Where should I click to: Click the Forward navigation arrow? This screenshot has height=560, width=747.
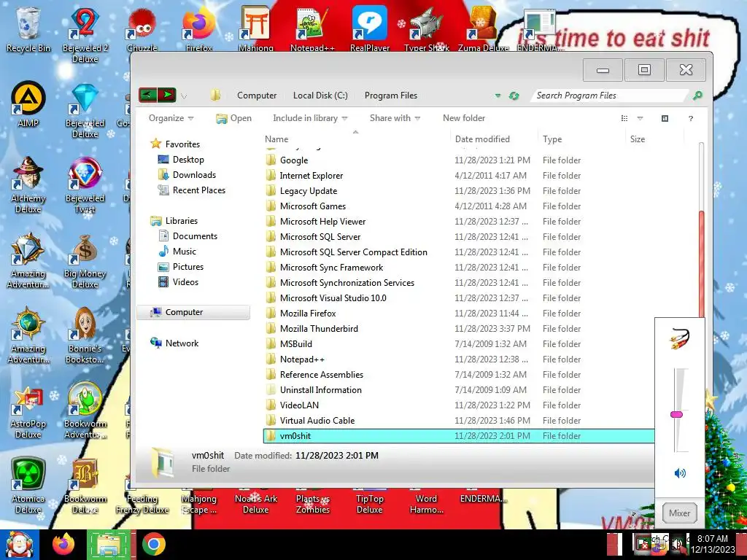167,96
